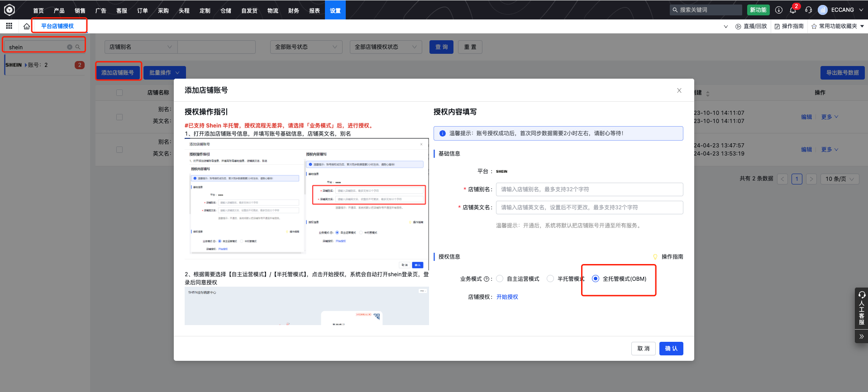Select 自主运营模式 radio button
Screen dimensions: 868x392
pyautogui.click(x=500, y=279)
